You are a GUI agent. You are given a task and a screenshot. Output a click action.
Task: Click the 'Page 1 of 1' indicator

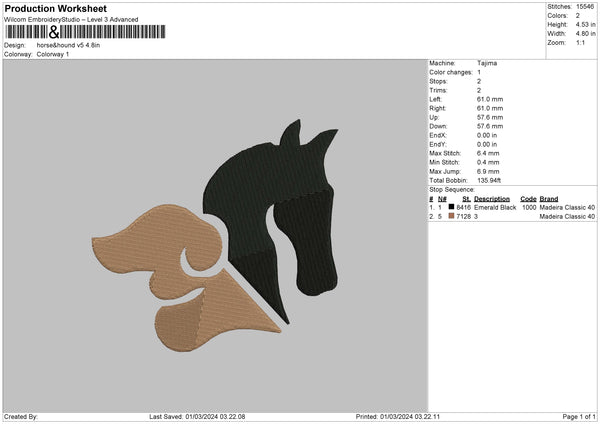click(x=579, y=417)
